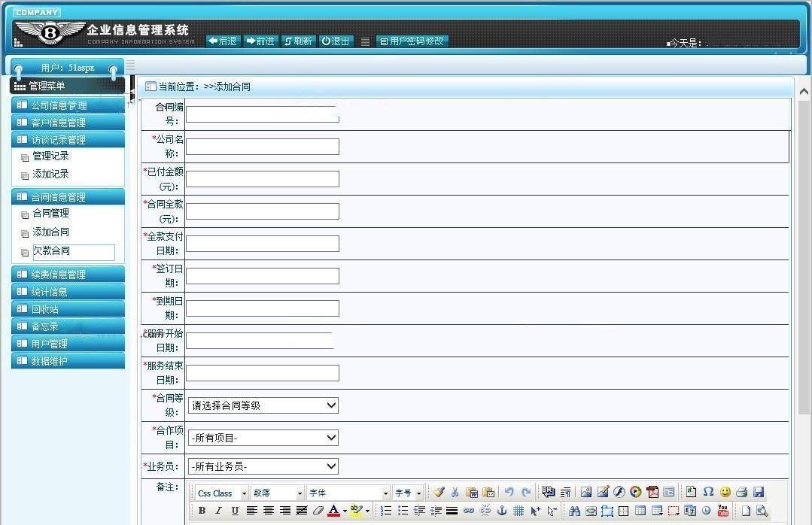Click the 退出 logout button
The image size is (812, 525).
coord(336,41)
